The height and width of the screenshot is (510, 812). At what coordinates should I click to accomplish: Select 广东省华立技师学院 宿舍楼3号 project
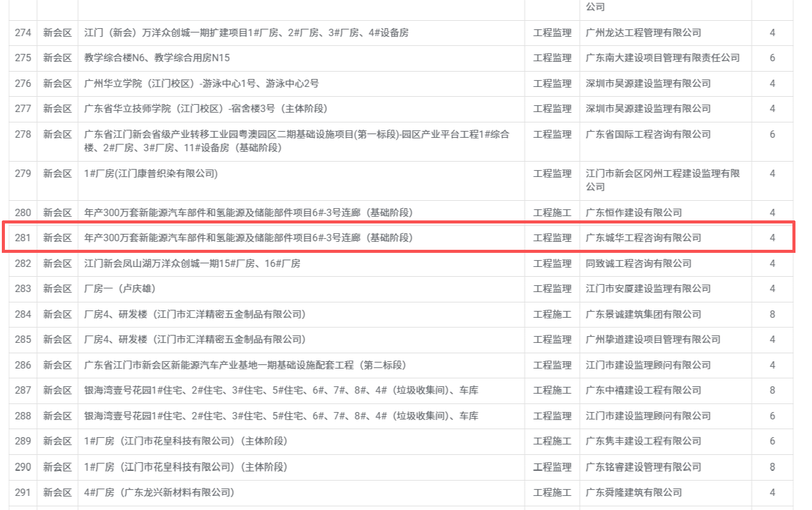pos(206,109)
